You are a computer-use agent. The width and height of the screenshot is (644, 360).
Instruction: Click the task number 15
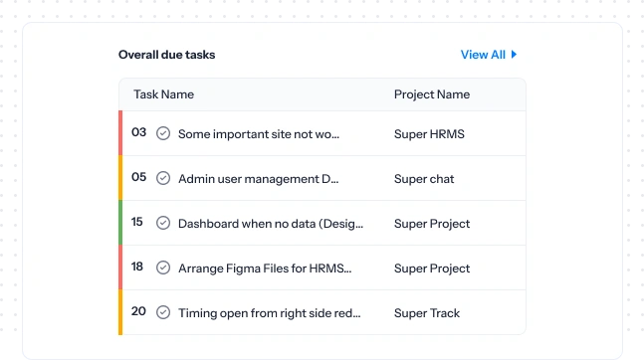tap(137, 222)
